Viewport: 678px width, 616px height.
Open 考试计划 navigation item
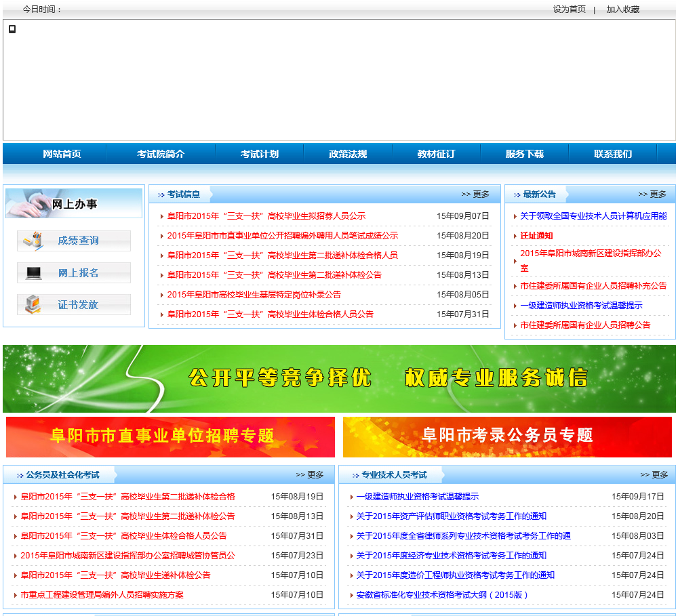pos(260,154)
